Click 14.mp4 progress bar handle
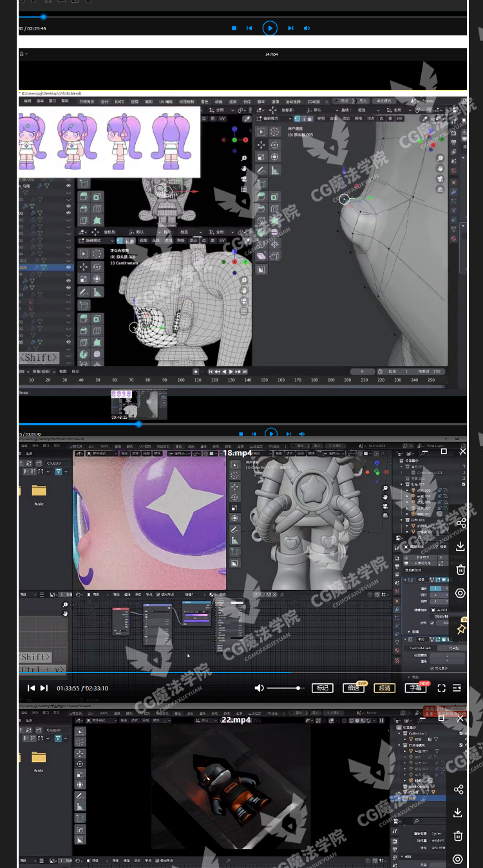483x868 pixels. pyautogui.click(x=138, y=423)
